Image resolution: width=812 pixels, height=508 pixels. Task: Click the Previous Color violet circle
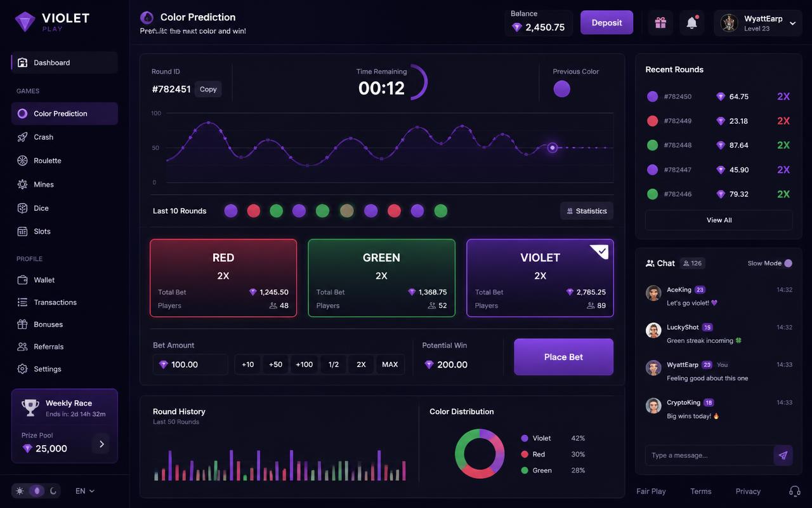(x=561, y=89)
